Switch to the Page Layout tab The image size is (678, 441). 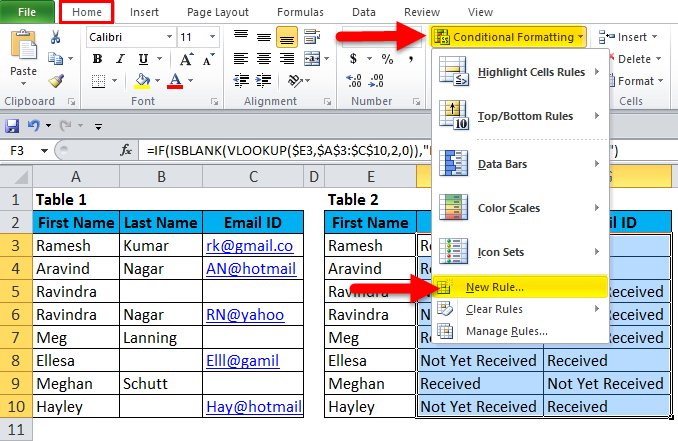coord(217,12)
